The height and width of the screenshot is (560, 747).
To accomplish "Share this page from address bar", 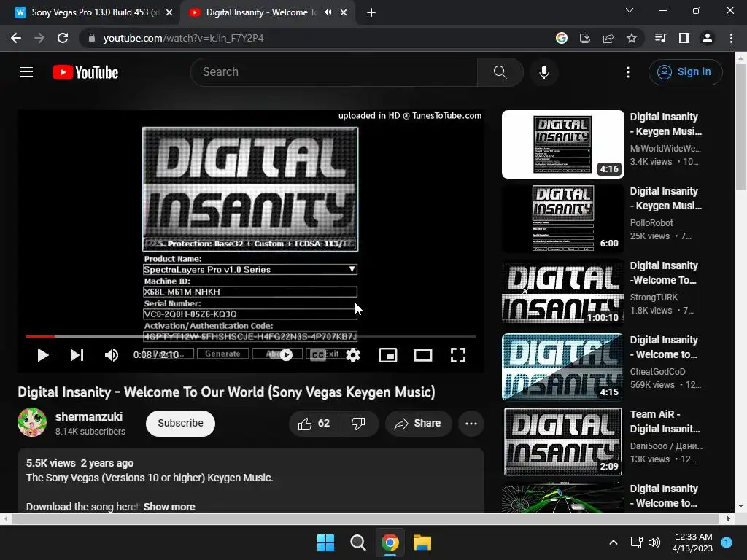I will tap(608, 38).
